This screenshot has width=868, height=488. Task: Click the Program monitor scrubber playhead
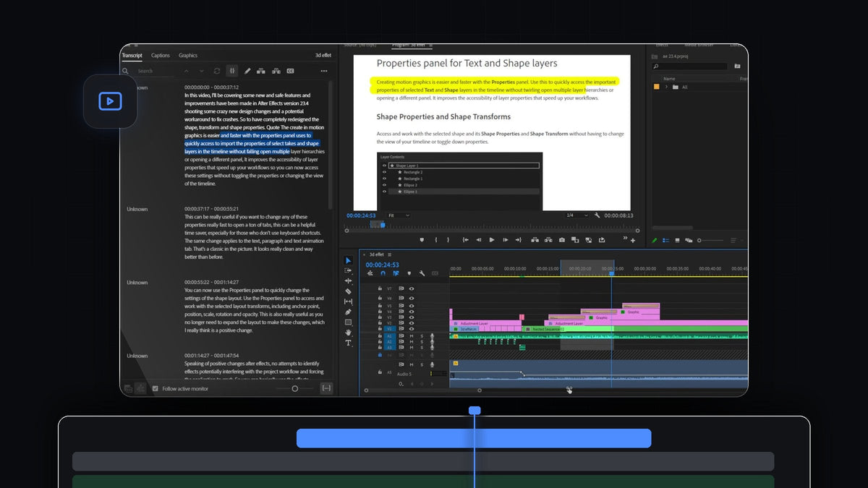383,225
